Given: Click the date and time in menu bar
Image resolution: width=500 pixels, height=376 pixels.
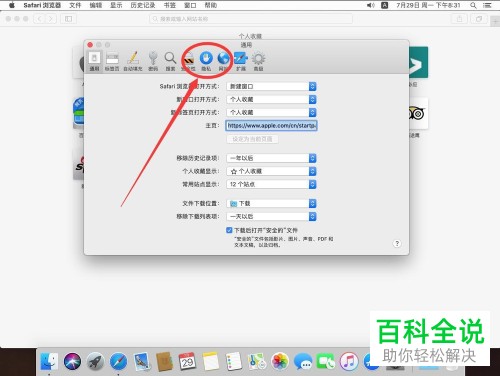Looking at the screenshot, I should 428,5.
